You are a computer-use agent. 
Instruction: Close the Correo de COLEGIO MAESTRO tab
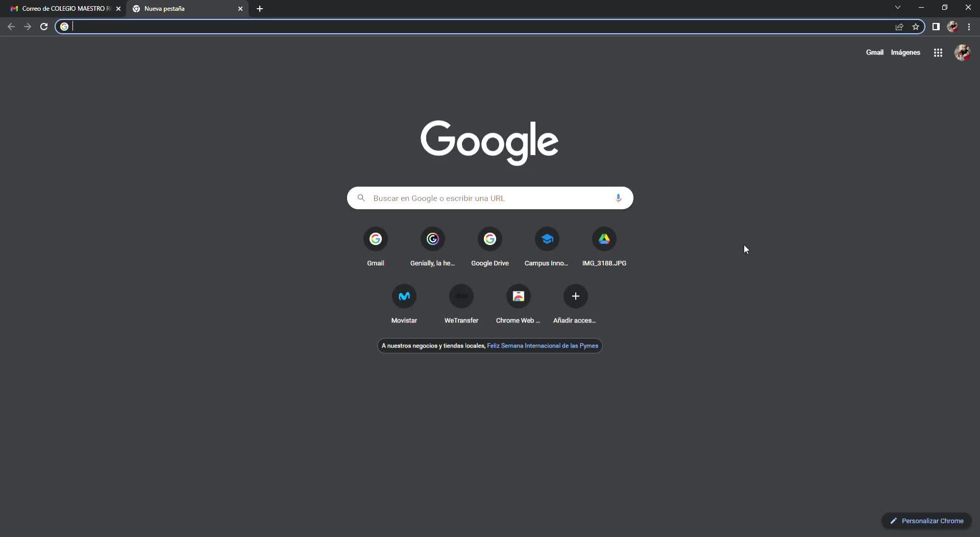point(118,9)
